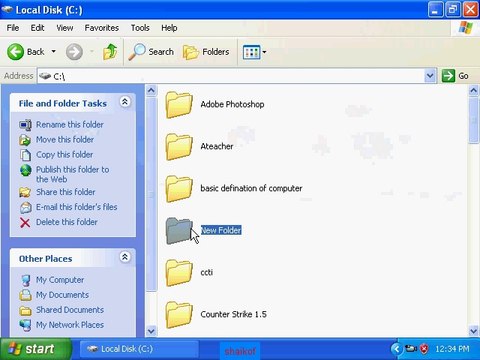The image size is (480, 360).
Task: Go up one level with Up folder icon
Action: point(110,52)
